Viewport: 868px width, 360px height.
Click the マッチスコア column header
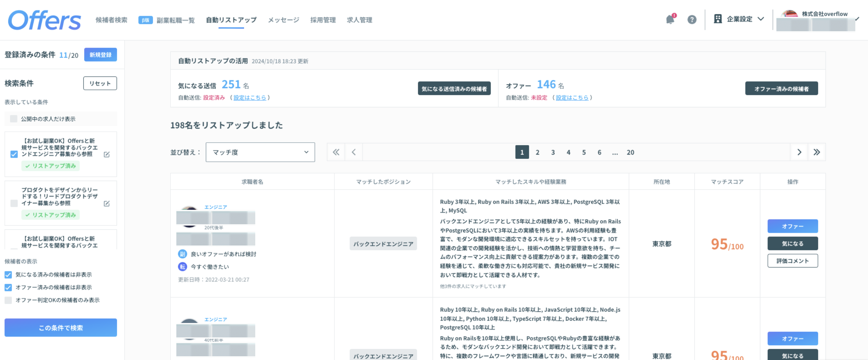pyautogui.click(x=727, y=182)
